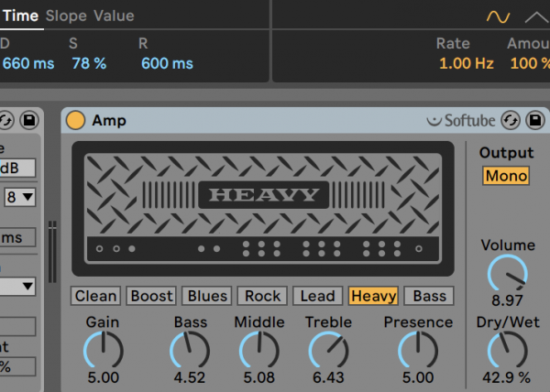Select the sine LFO waveform icon
The height and width of the screenshot is (392, 550).
tap(498, 16)
